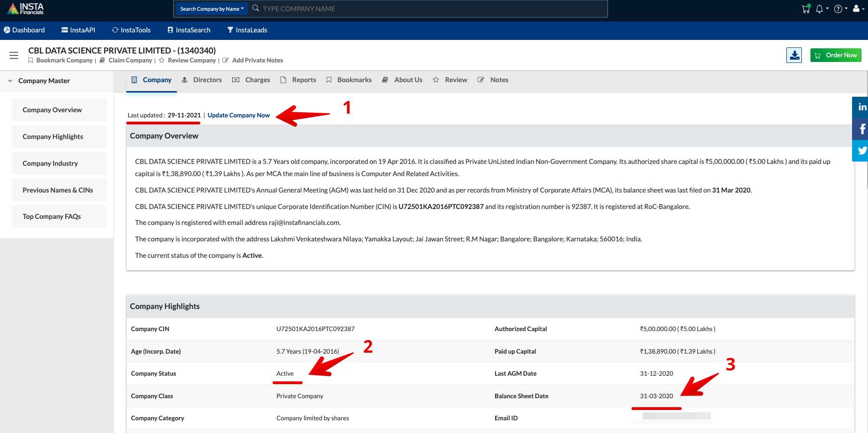The image size is (868, 433).
Task: Switch to the Bookmarks tab
Action: pyautogui.click(x=349, y=80)
